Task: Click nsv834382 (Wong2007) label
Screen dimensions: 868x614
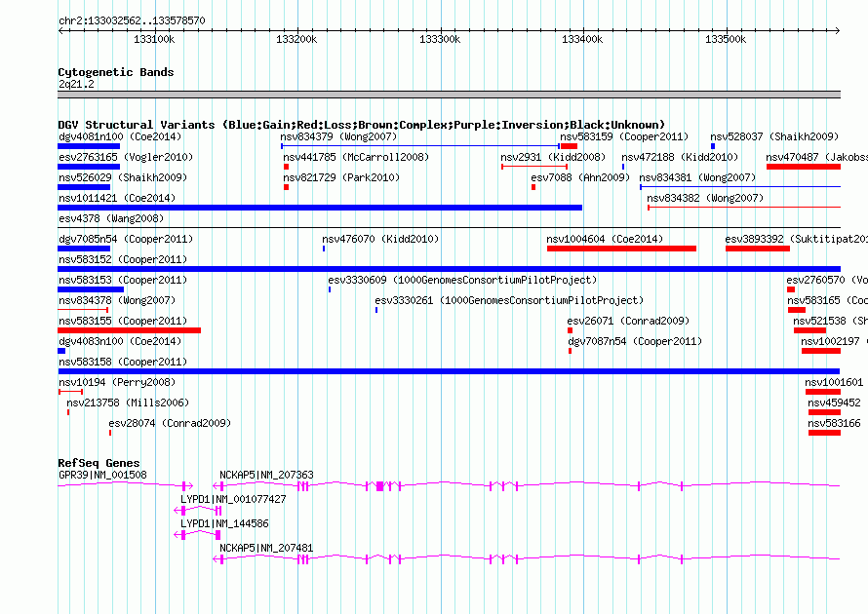Action: tap(705, 198)
